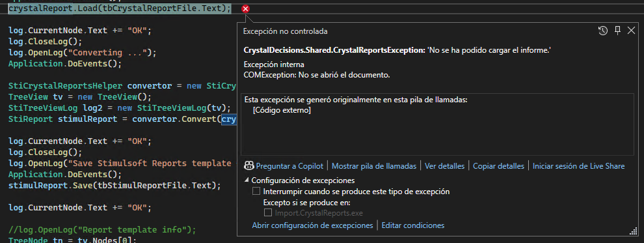Open Mostrar pila de llamadas
This screenshot has width=644, height=243.
374,166
